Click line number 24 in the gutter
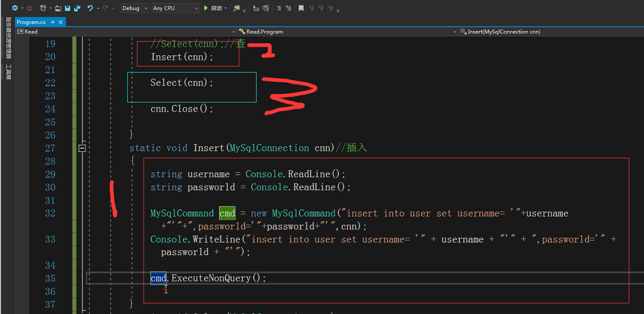The height and width of the screenshot is (314, 644). click(x=50, y=109)
